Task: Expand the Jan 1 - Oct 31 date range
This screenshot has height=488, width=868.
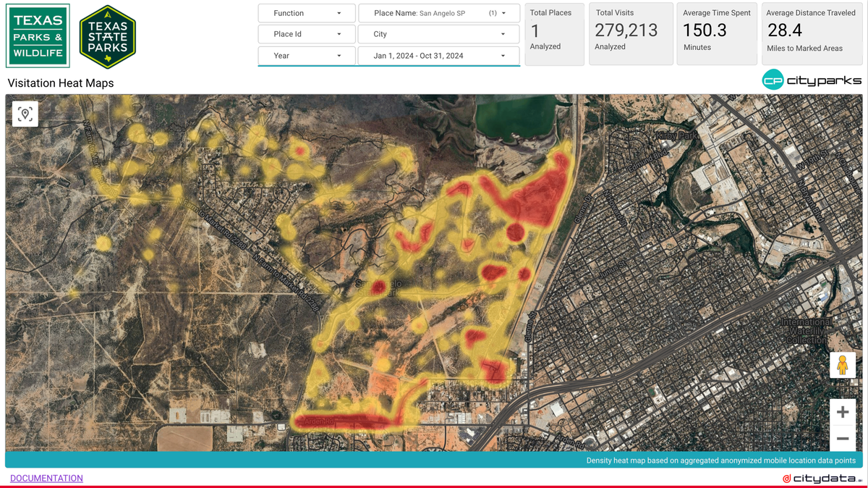Action: [x=438, y=55]
